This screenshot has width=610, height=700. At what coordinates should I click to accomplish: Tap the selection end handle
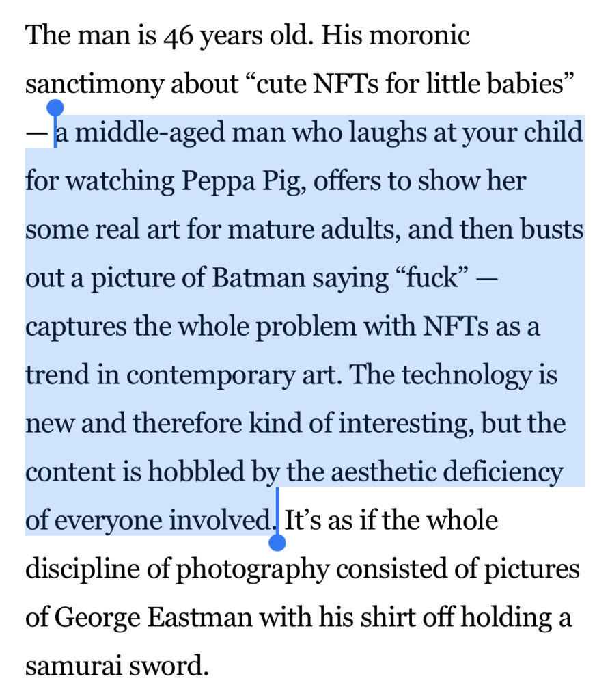pos(277,542)
